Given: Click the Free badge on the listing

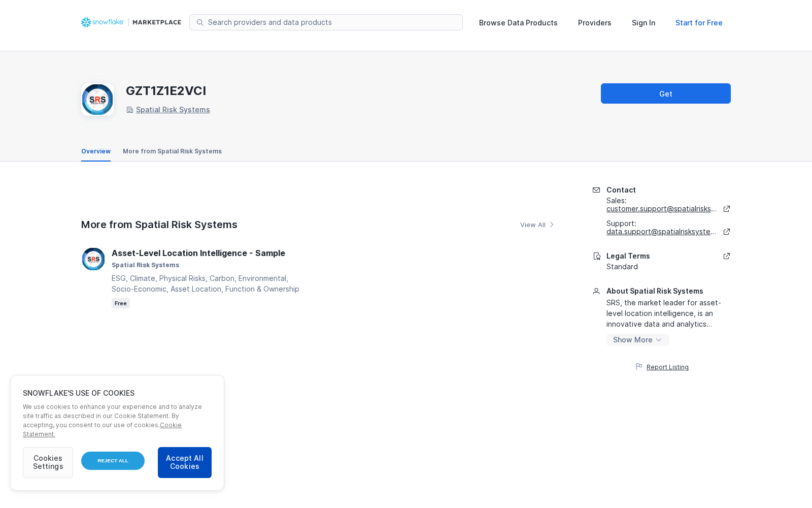Looking at the screenshot, I should (x=121, y=303).
